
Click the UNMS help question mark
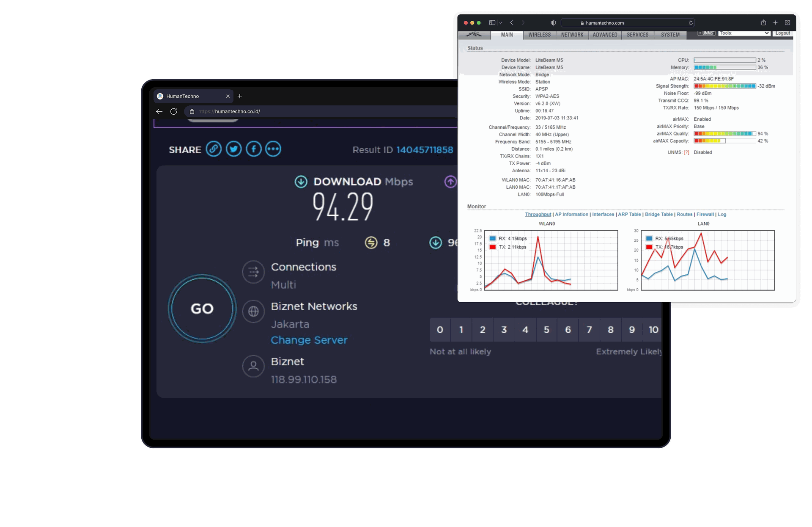coord(686,152)
